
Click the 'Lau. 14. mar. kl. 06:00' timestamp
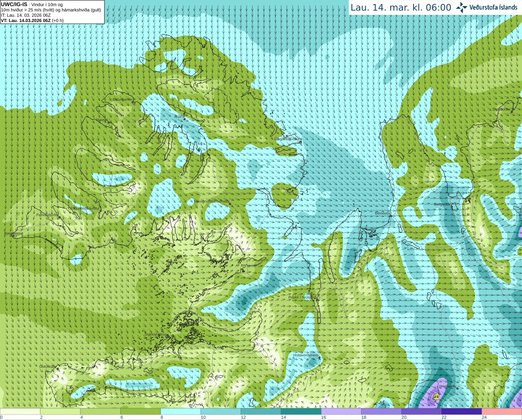pos(401,7)
